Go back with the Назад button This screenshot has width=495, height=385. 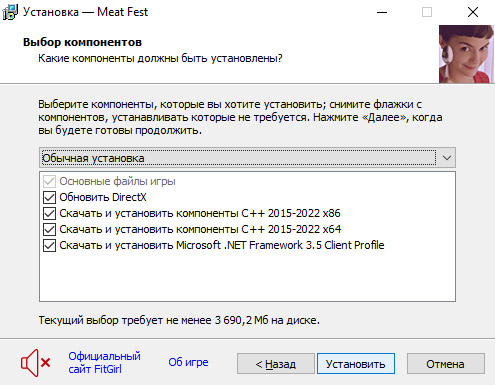click(x=276, y=364)
